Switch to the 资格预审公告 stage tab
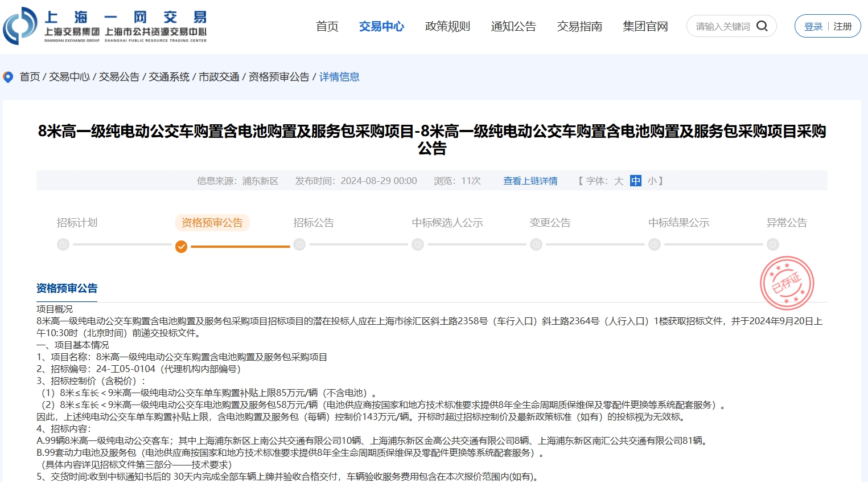868x482 pixels. coord(212,223)
